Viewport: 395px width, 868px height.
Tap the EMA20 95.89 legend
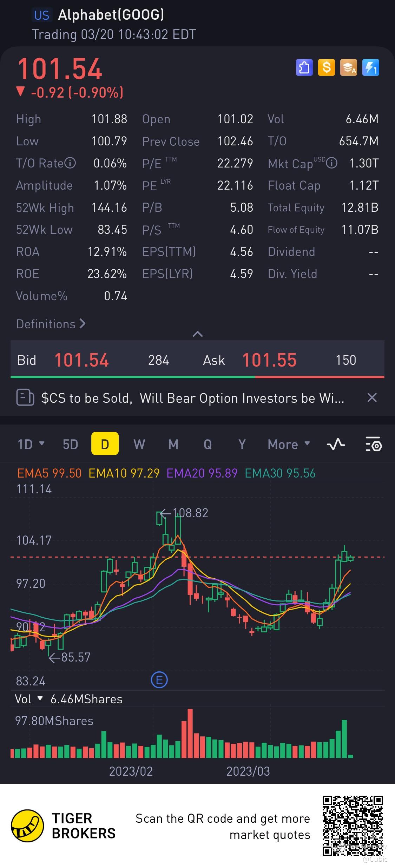point(202,473)
